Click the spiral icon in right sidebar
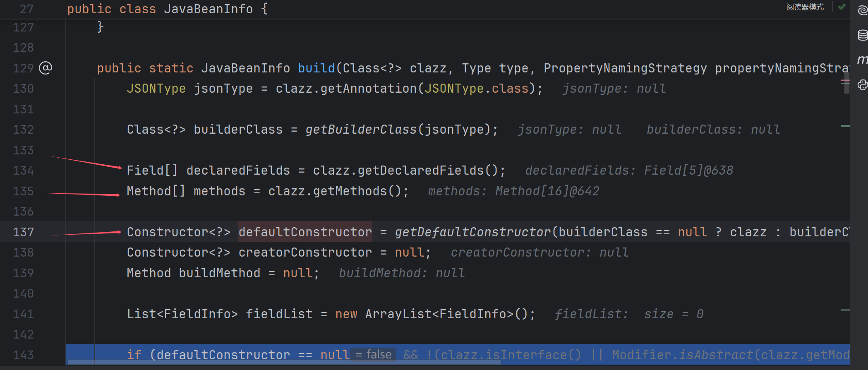This screenshot has width=868, height=370. coord(862,10)
